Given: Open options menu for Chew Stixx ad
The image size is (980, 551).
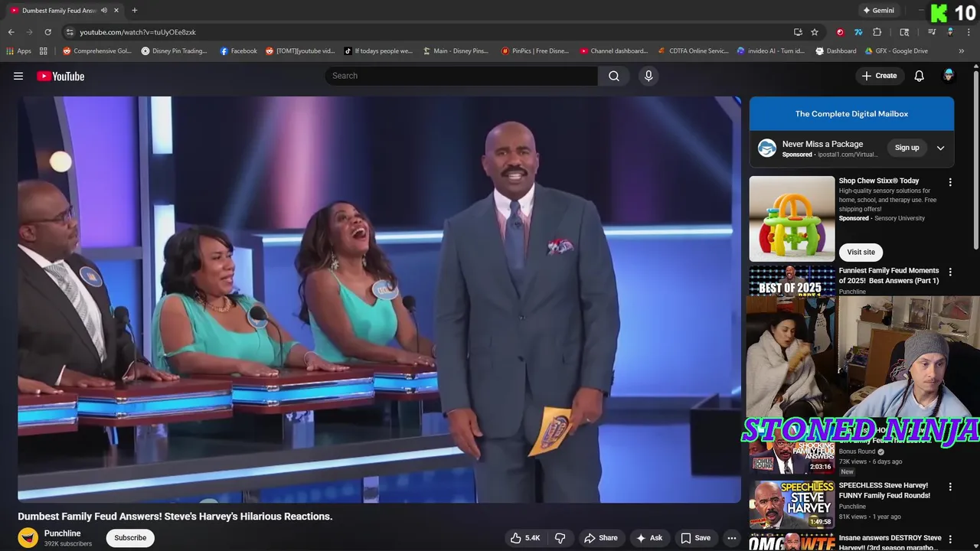Looking at the screenshot, I should (x=950, y=182).
